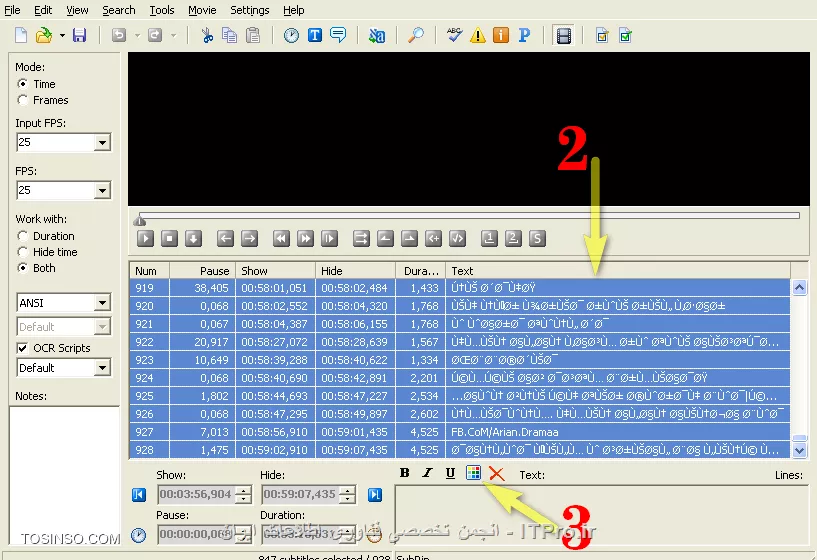Play the video
Screen dimensions: 817x560
point(145,239)
